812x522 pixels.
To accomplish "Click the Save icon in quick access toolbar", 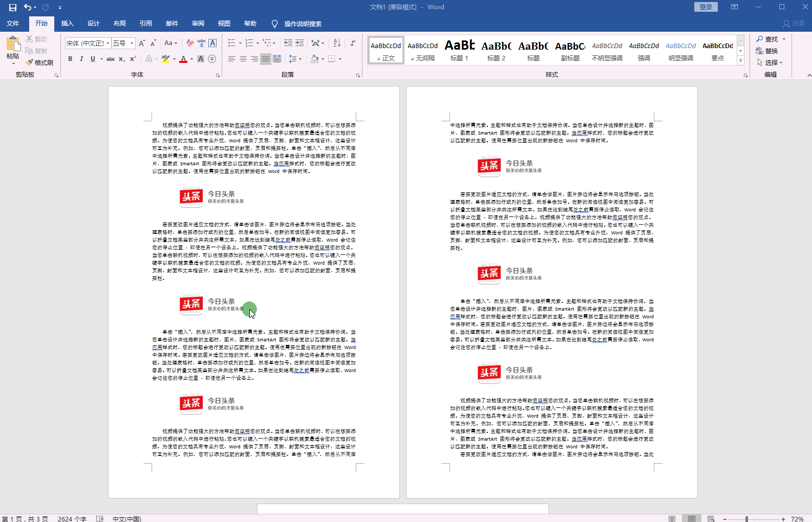I will coord(13,7).
